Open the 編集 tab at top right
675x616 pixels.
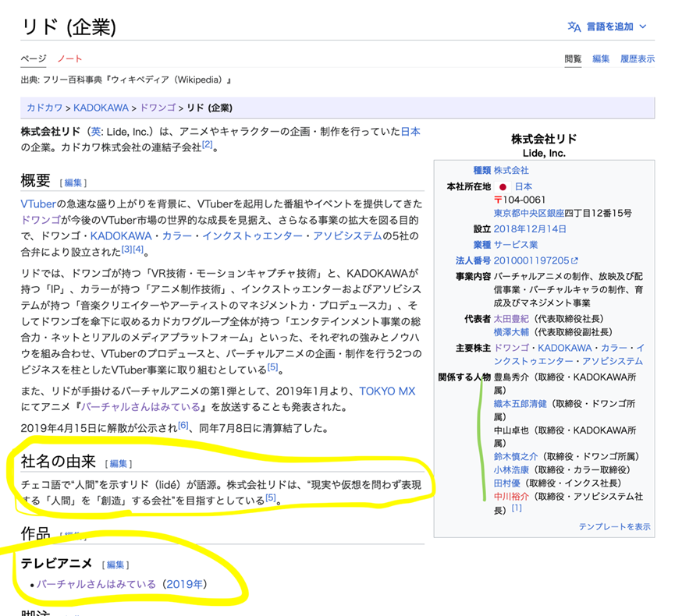(601, 59)
